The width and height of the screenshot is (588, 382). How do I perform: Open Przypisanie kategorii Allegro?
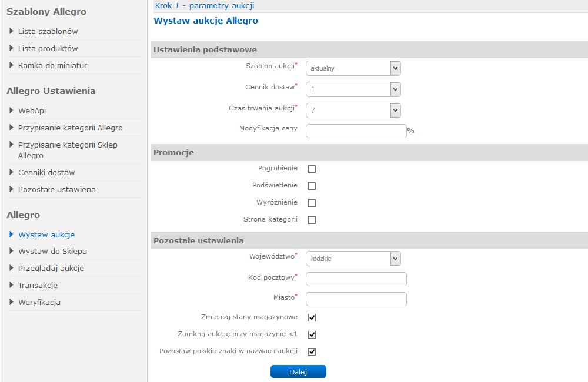point(71,128)
